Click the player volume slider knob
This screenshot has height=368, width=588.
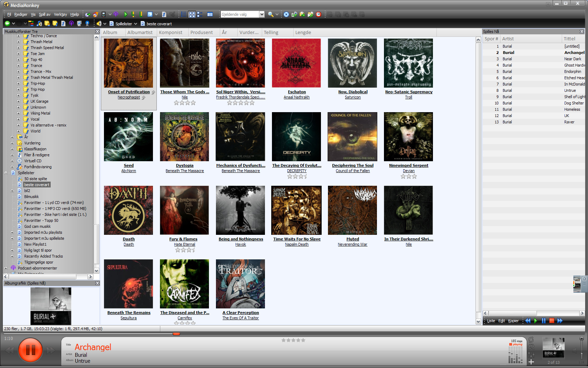pos(581,339)
